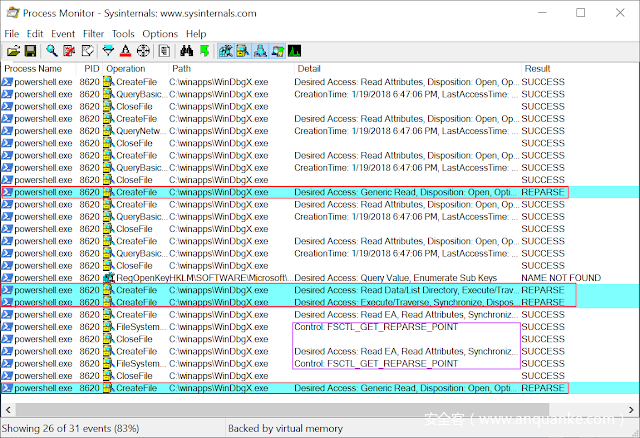Click the Open file toolbar icon
The width and height of the screenshot is (640, 438).
click(x=13, y=51)
